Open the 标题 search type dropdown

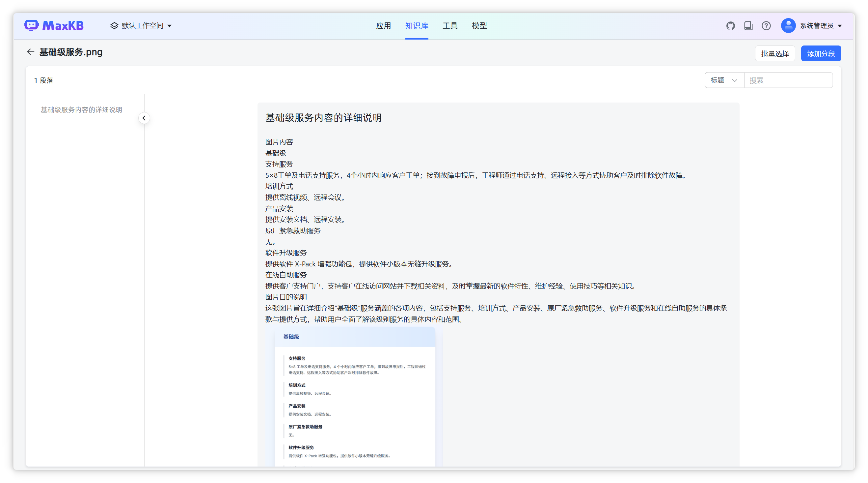[724, 80]
